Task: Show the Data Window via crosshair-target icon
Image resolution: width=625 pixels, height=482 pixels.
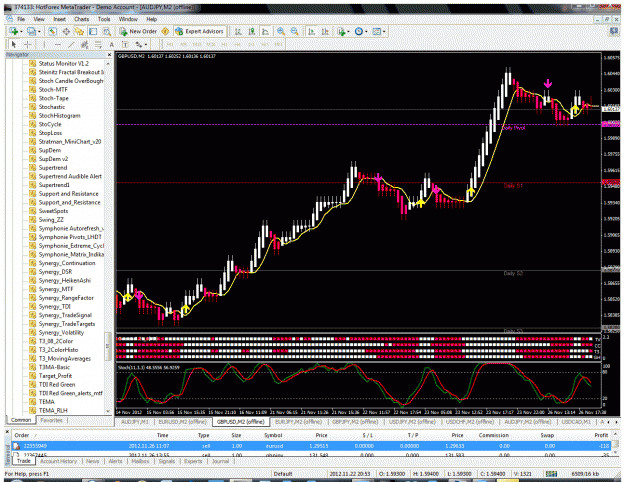Action: pyautogui.click(x=66, y=31)
